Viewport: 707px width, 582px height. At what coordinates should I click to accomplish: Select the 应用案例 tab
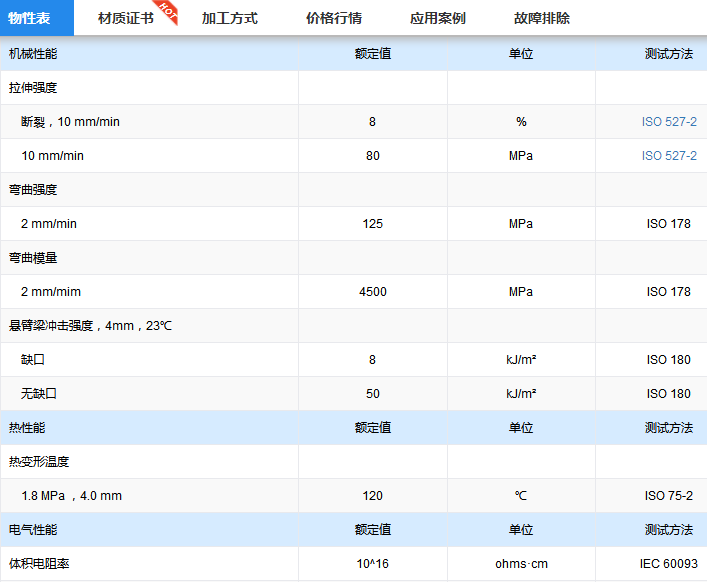(437, 18)
